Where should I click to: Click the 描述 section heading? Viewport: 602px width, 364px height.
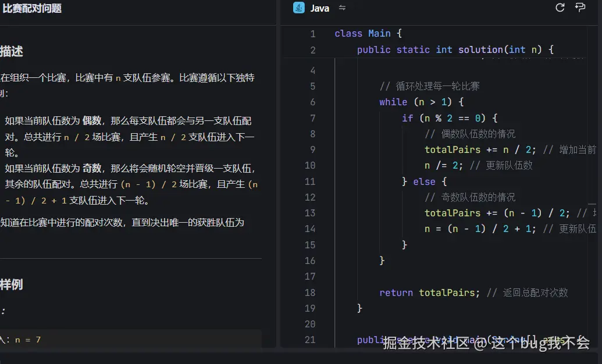click(10, 51)
